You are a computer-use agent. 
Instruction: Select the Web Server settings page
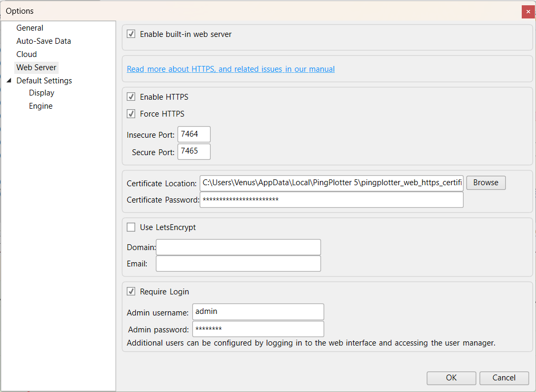[x=36, y=67]
